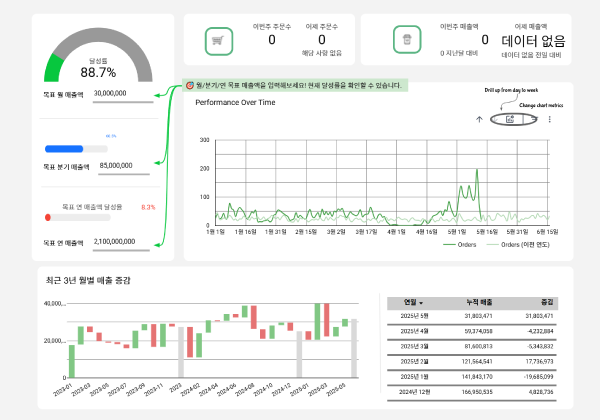The image size is (600, 420).
Task: Click the Performance Over Time chart title
Action: click(237, 102)
